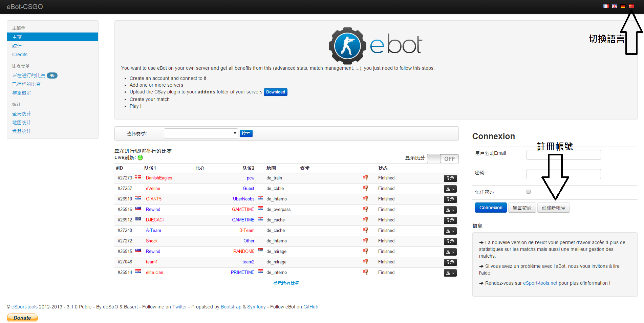Click the blue 搜索 search button
644x323 pixels.
coord(246,133)
